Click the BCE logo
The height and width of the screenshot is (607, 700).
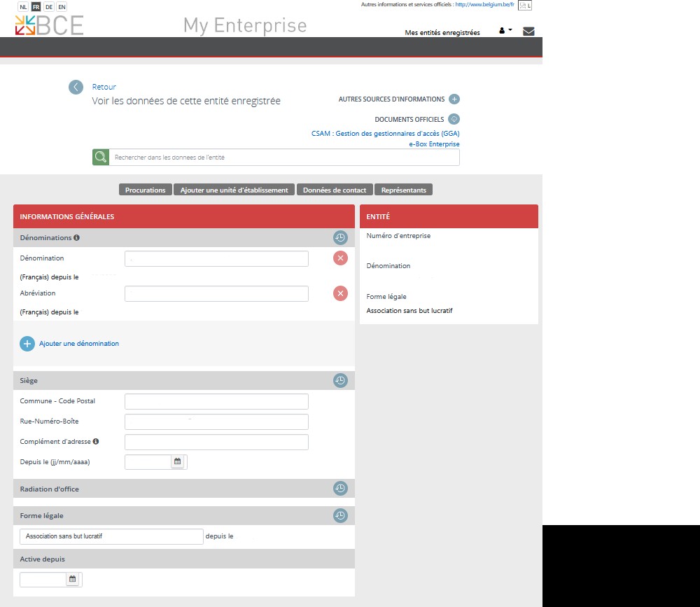tap(49, 25)
